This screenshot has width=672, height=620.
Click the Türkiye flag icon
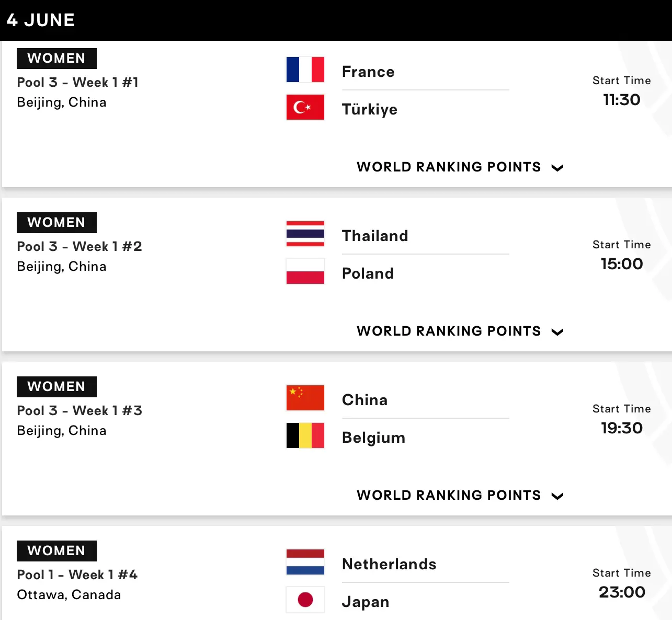point(305,107)
